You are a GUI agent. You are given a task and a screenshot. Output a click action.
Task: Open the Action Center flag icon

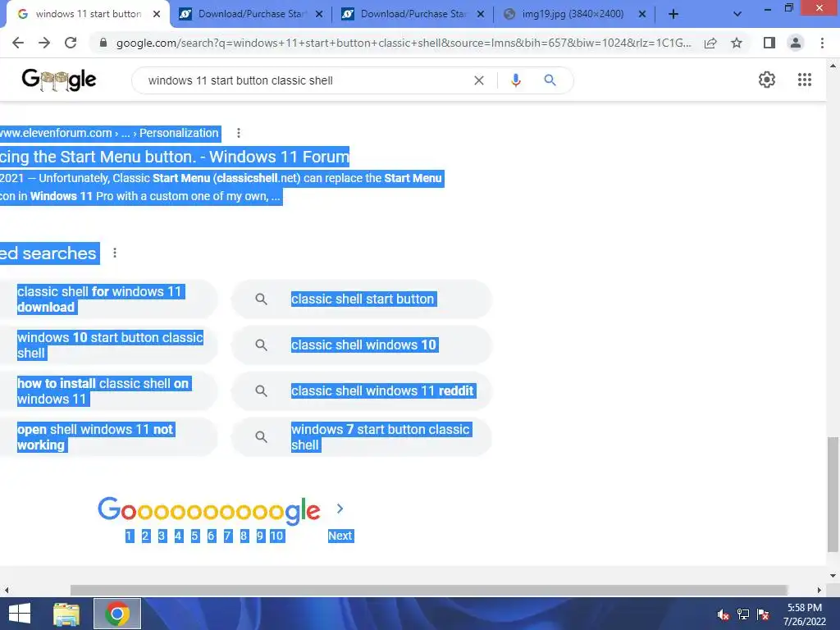tap(763, 614)
